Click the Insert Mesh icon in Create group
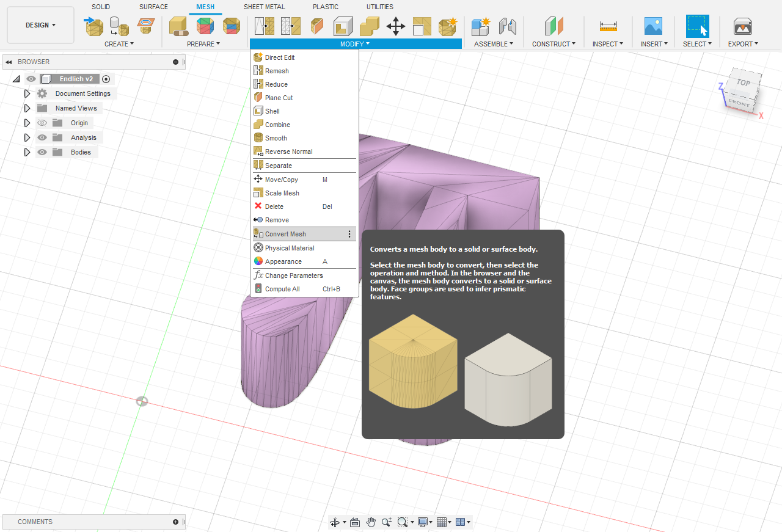This screenshot has height=532, width=782. [x=95, y=26]
